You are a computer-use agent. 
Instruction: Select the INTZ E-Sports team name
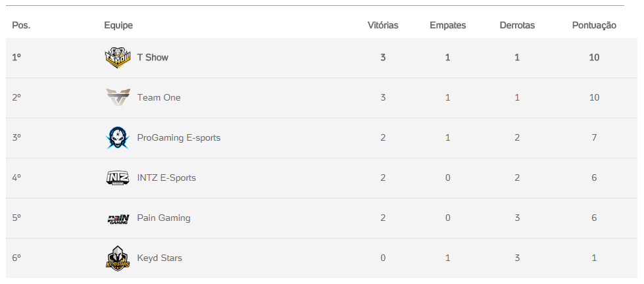166,178
